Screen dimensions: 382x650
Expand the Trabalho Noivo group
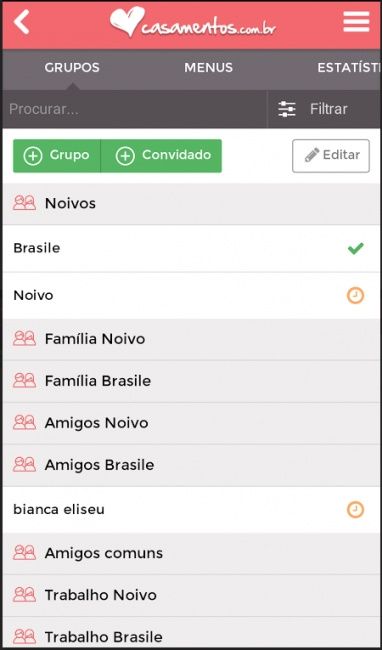point(191,595)
